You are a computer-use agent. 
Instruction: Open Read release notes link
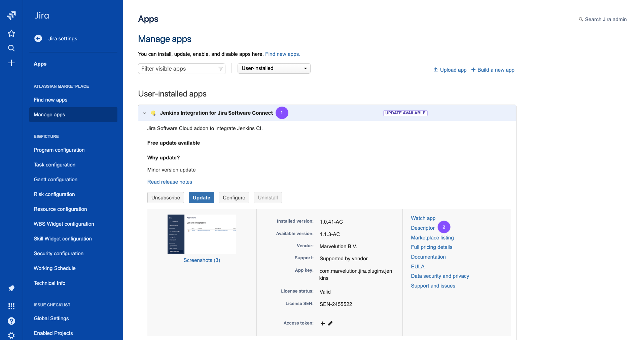[x=170, y=182]
